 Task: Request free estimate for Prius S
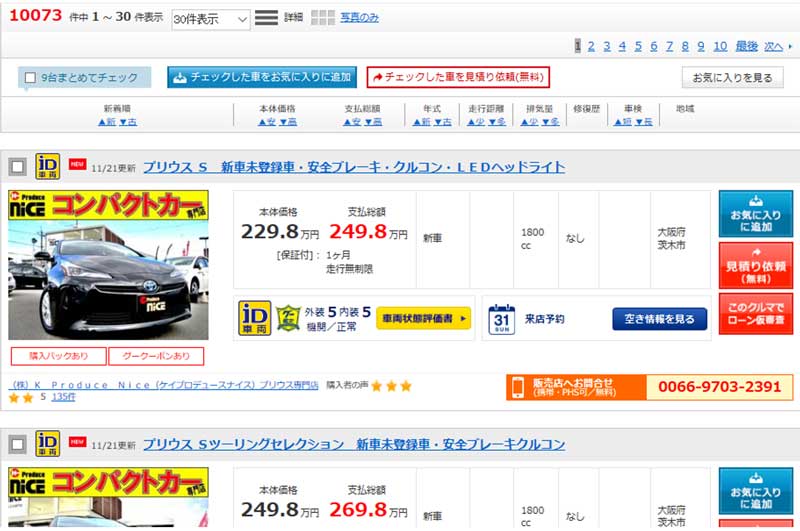click(756, 265)
